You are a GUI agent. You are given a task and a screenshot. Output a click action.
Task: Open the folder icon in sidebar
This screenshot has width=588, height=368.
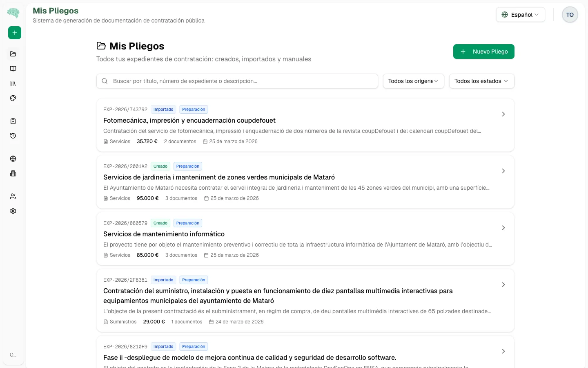click(13, 54)
